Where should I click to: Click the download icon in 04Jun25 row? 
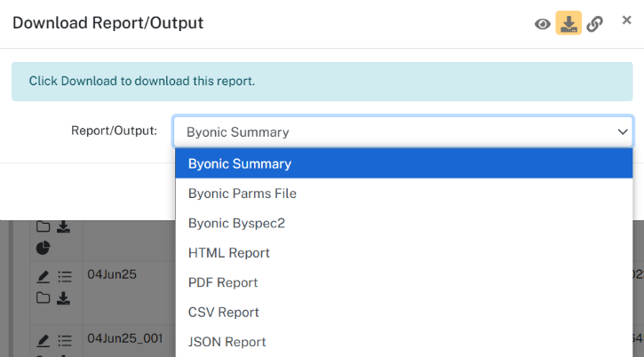click(63, 298)
